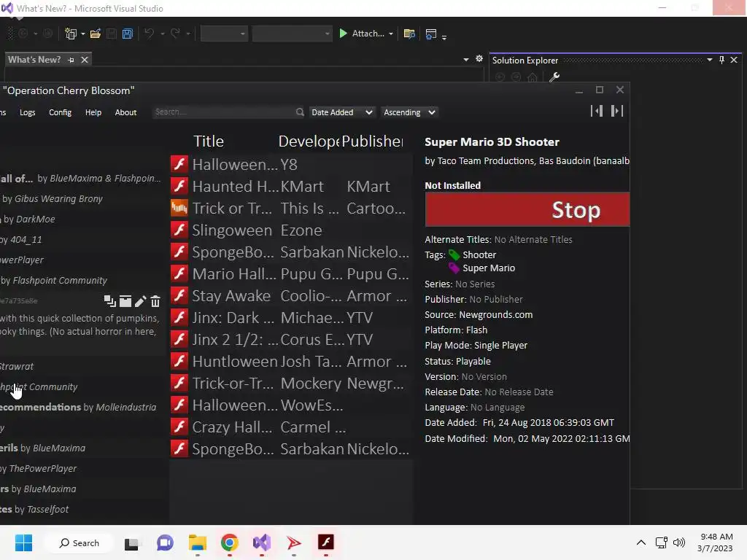The image size is (747, 560).
Task: Select Huntloween game row
Action: pyautogui.click(x=291, y=362)
